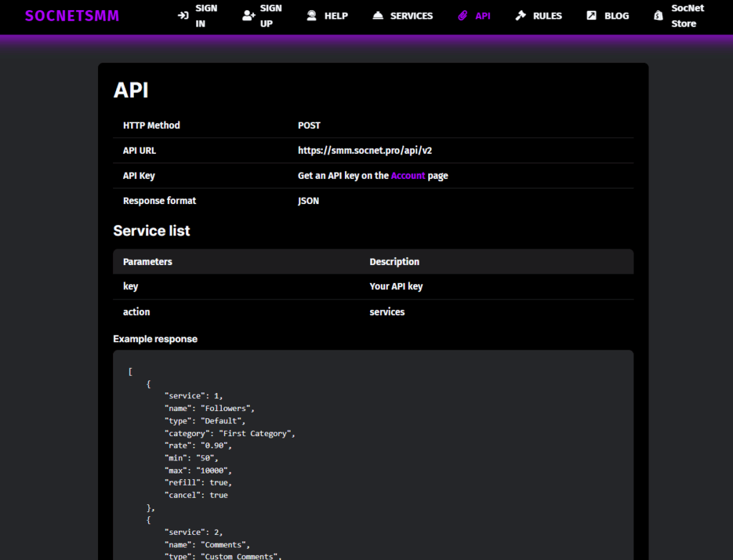Click the SocNet Store bag icon
Viewport: 733px width, 560px height.
point(658,16)
